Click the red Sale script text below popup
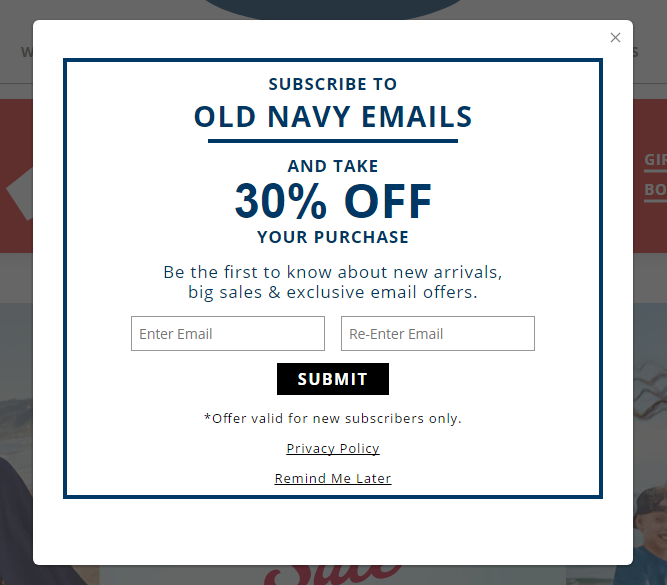The image size is (667, 585). point(333,574)
